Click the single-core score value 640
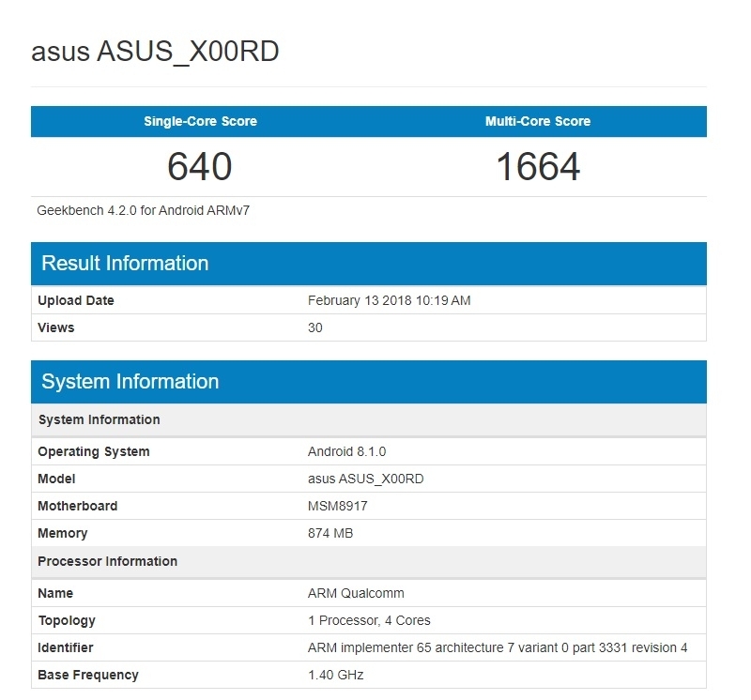 click(200, 167)
